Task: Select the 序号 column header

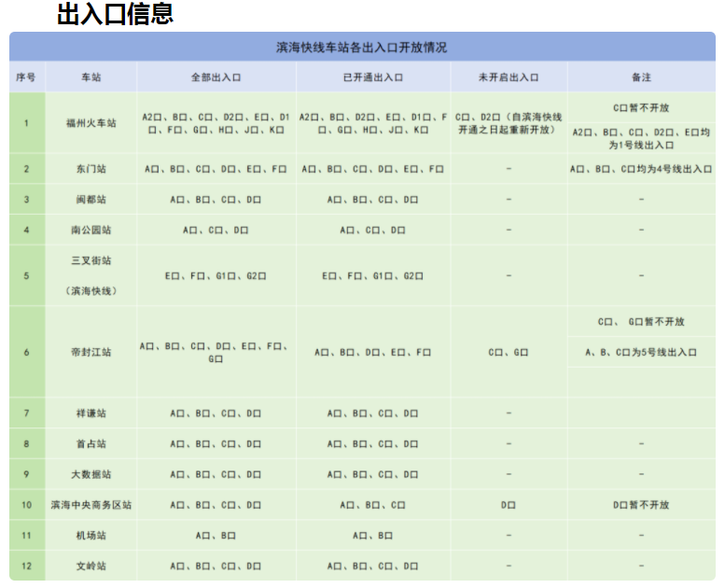Action: coord(26,77)
